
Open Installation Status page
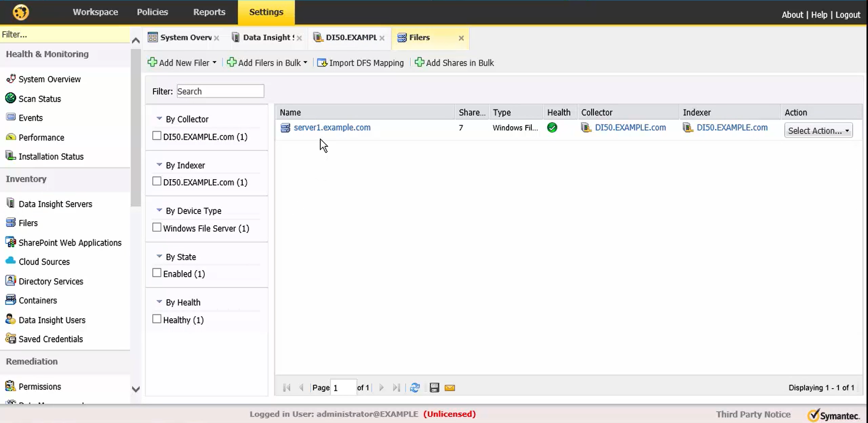pyautogui.click(x=51, y=157)
